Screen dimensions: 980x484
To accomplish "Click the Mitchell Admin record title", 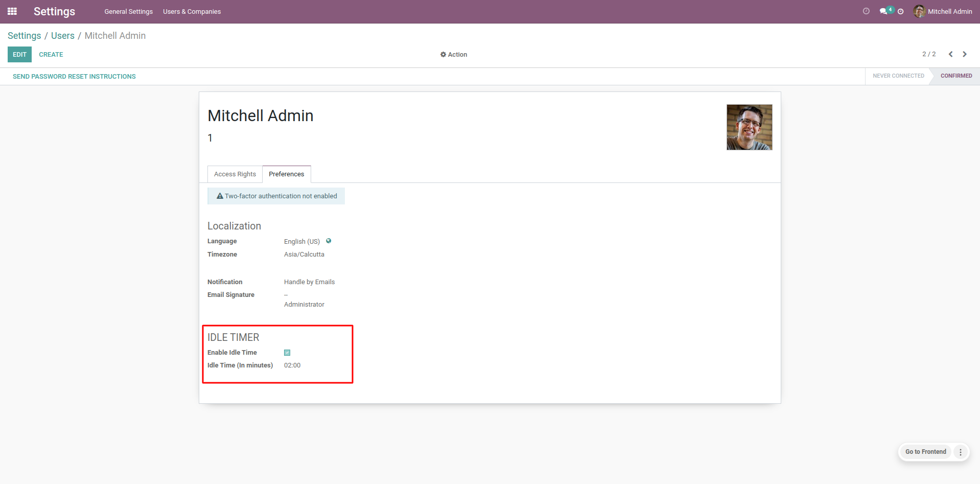I will click(261, 116).
